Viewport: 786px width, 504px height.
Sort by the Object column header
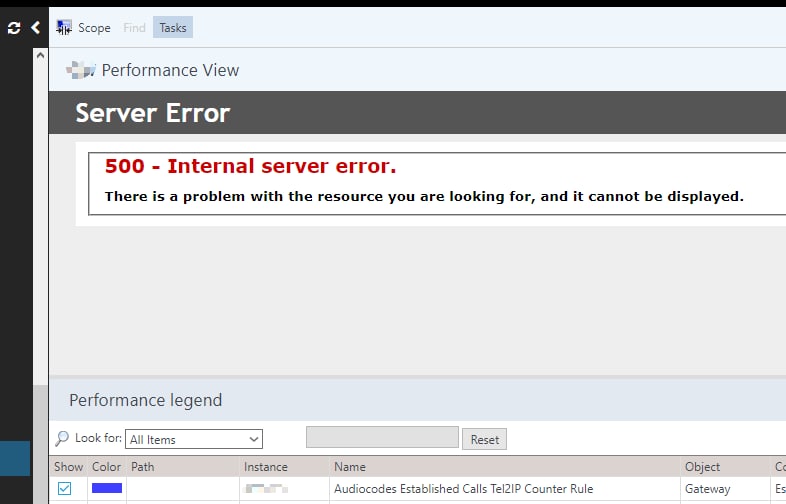725,467
